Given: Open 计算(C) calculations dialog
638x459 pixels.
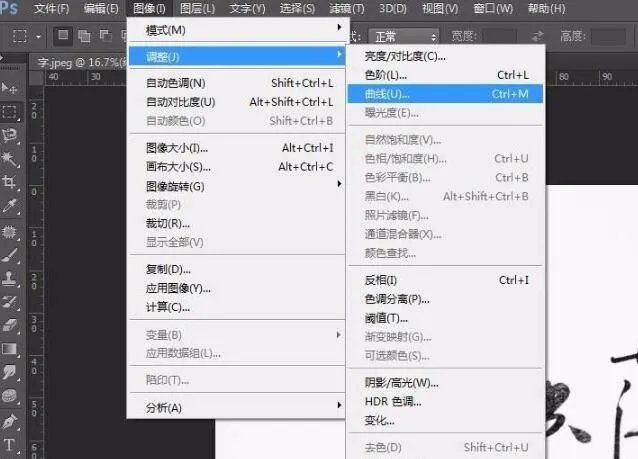Looking at the screenshot, I should click(x=237, y=307).
